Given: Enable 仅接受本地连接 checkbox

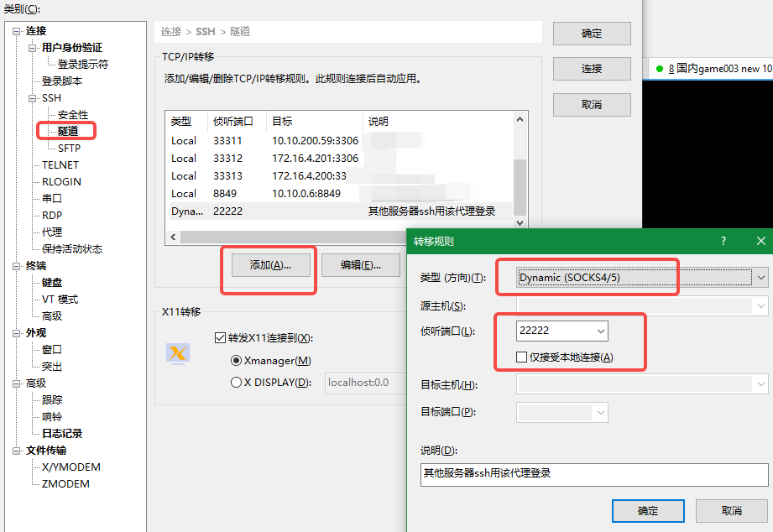Looking at the screenshot, I should point(523,357).
